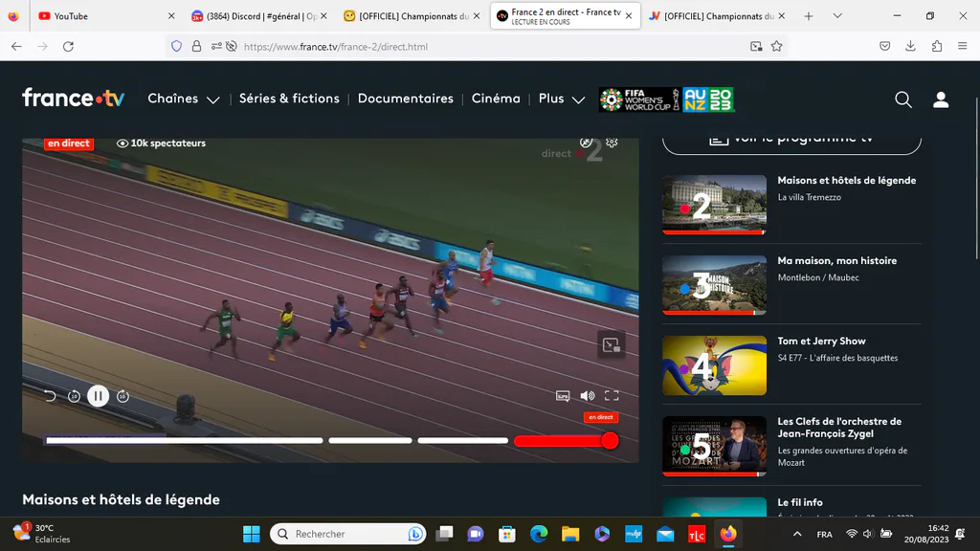Viewport: 980px width, 551px height.
Task: Pause the live video stream
Action: click(x=99, y=396)
